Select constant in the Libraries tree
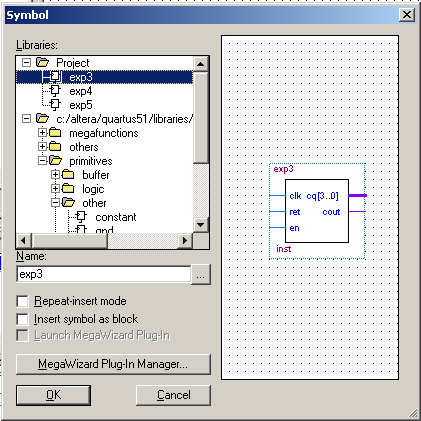This screenshot has height=421, width=421. (116, 217)
